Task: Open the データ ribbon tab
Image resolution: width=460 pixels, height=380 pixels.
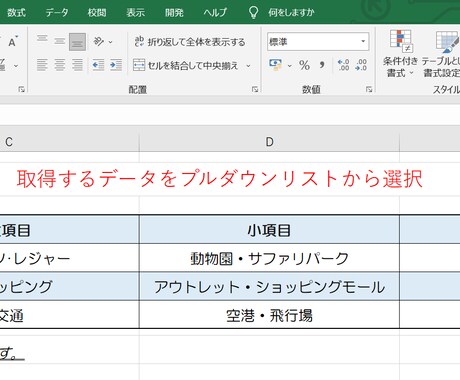Action: click(57, 13)
